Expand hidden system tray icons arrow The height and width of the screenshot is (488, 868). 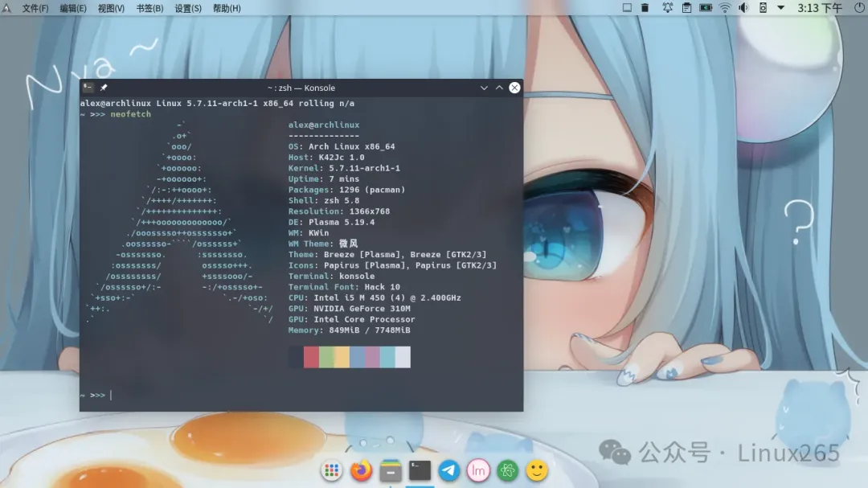click(x=780, y=8)
